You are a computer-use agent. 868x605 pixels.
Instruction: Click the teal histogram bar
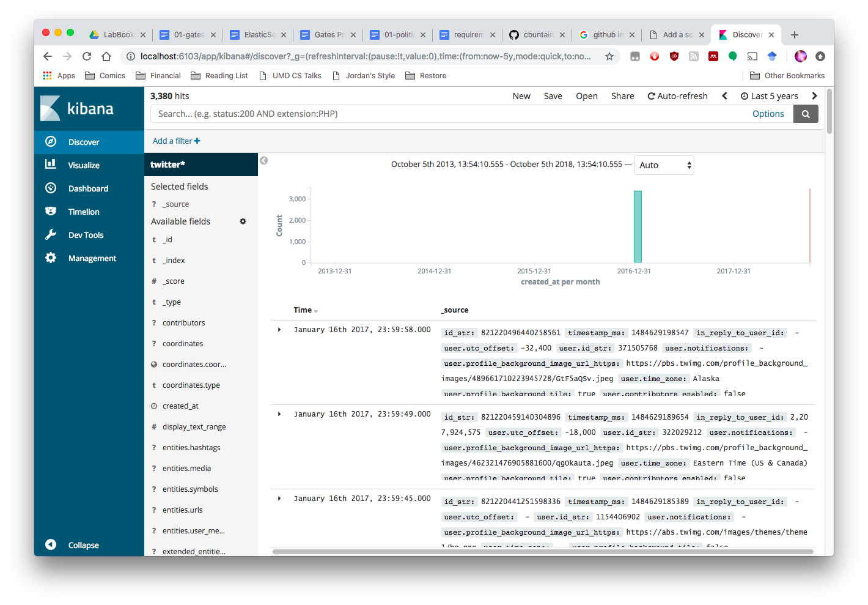(638, 227)
